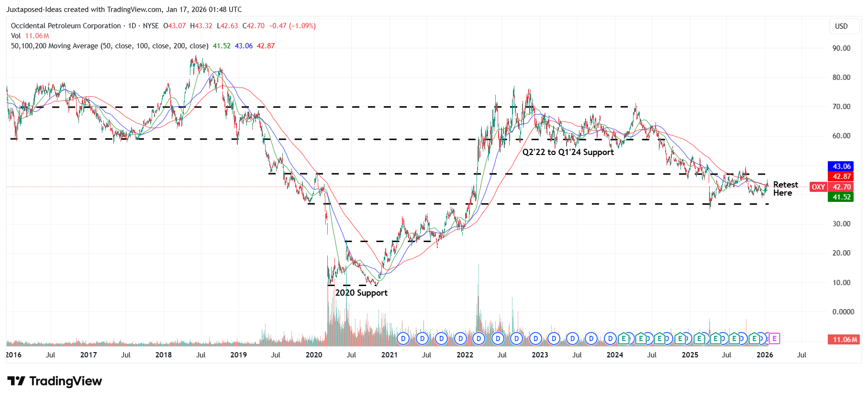Click the L42.63 low price value

(227, 26)
